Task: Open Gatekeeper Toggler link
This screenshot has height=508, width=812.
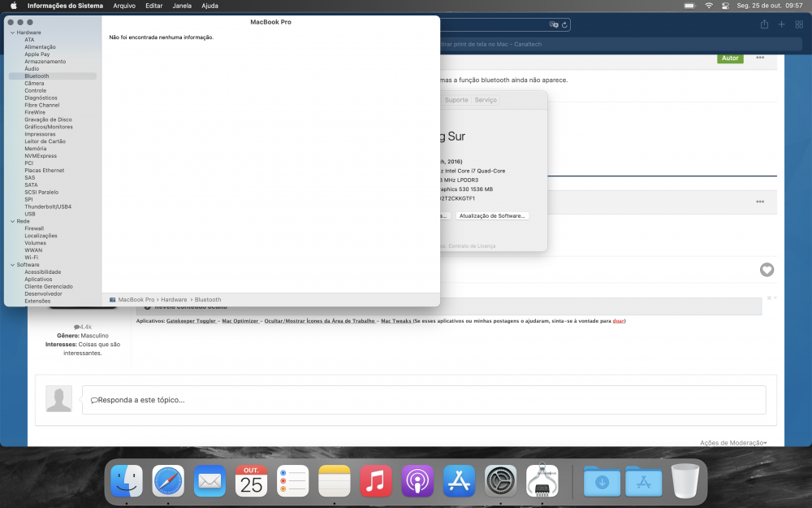Action: [192, 321]
